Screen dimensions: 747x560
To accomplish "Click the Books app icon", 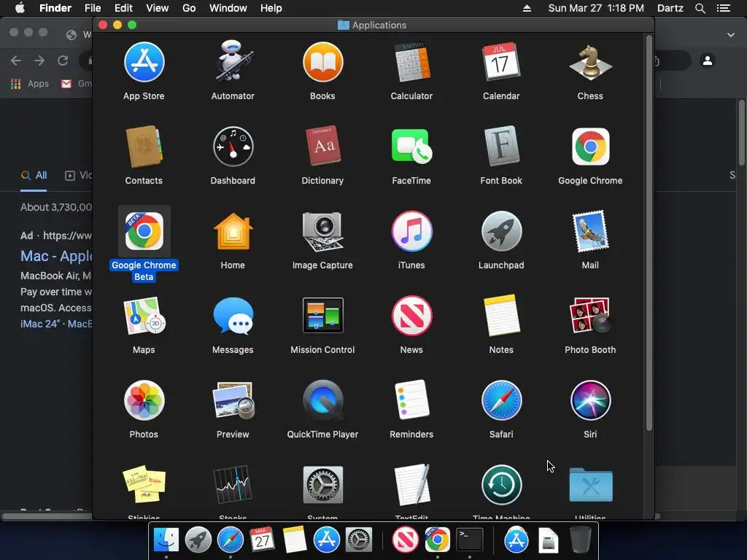I will point(322,63).
